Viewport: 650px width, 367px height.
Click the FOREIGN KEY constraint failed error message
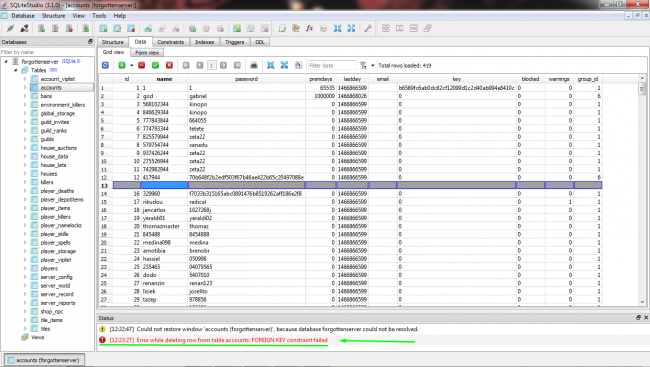218,340
